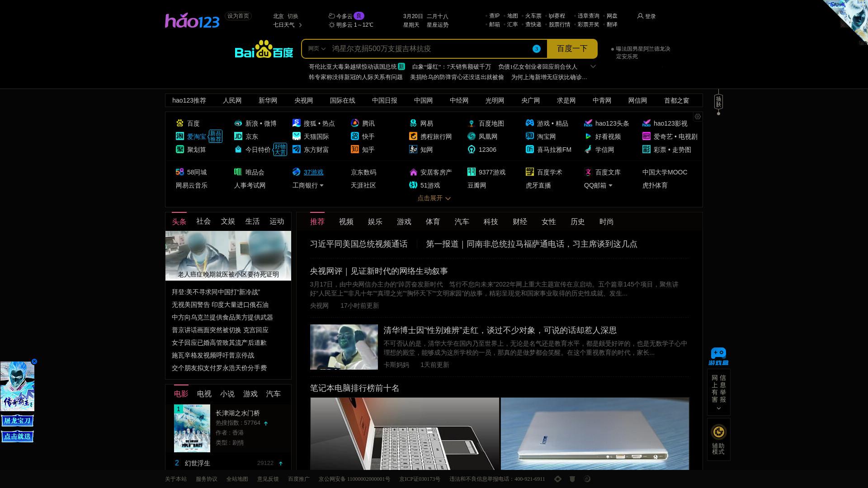
Task: Open the 长津湖之水门桥 movie poster
Action: coord(192,428)
